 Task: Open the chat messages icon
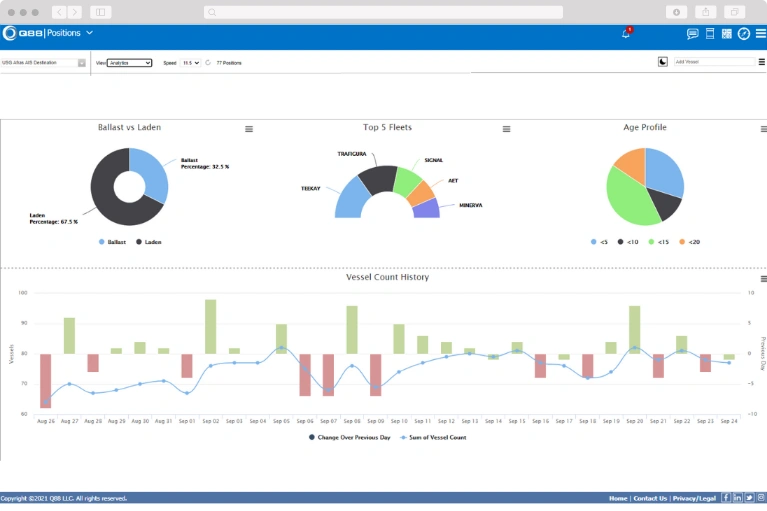click(692, 34)
